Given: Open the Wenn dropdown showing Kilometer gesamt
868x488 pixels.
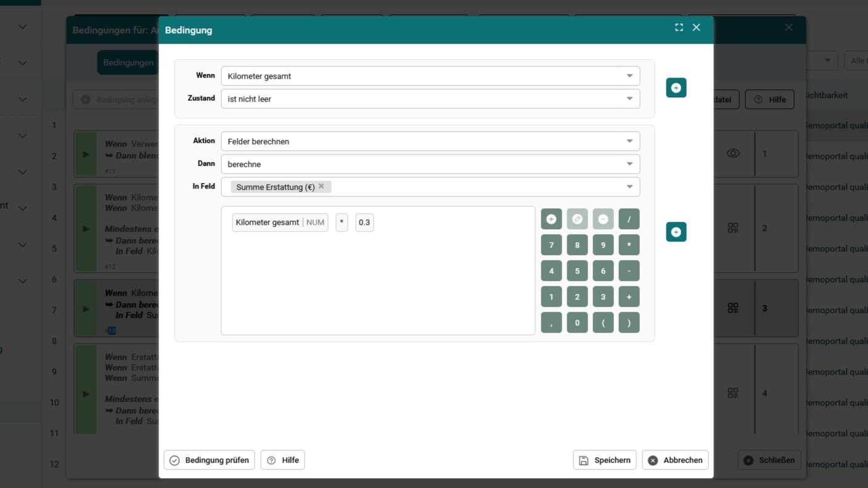Looking at the screenshot, I should (430, 76).
